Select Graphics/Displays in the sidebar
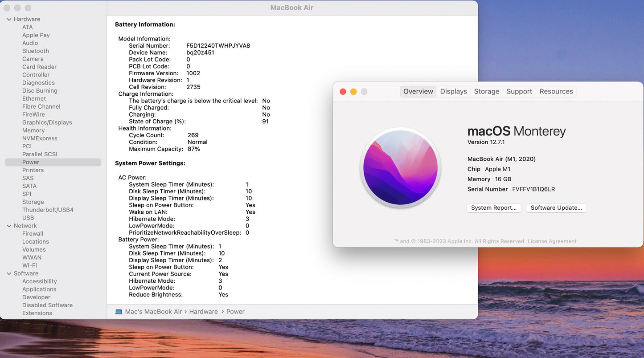The height and width of the screenshot is (358, 644). tap(47, 122)
